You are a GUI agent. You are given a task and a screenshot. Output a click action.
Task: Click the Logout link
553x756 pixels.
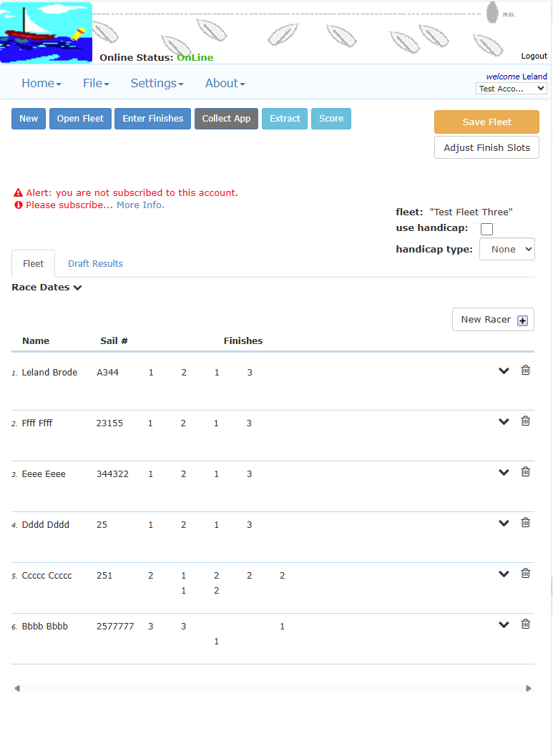pos(534,56)
